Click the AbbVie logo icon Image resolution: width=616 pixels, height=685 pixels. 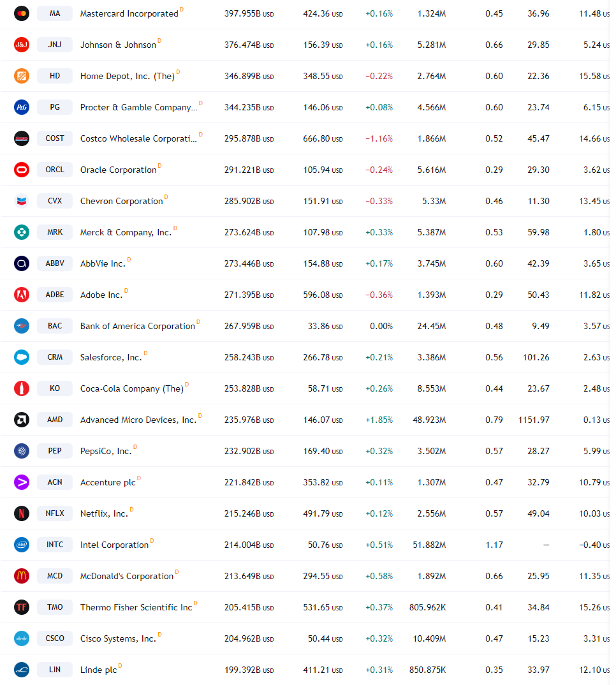[x=22, y=263]
